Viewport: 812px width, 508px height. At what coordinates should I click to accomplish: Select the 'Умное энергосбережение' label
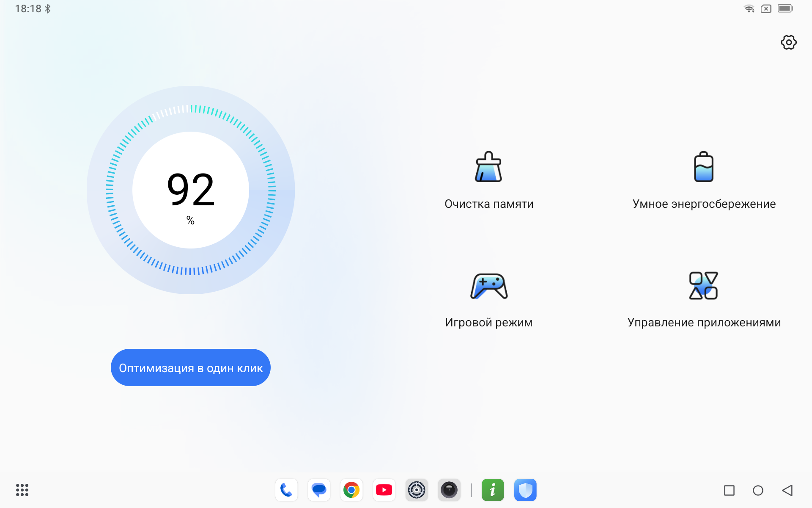(x=704, y=204)
